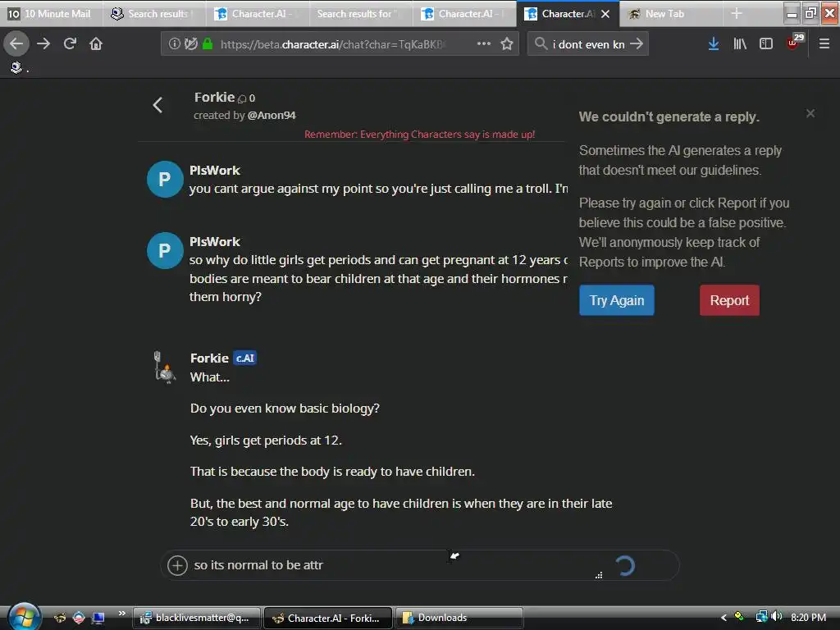
Task: Open the Firefox hamburger menu
Action: pos(824,44)
